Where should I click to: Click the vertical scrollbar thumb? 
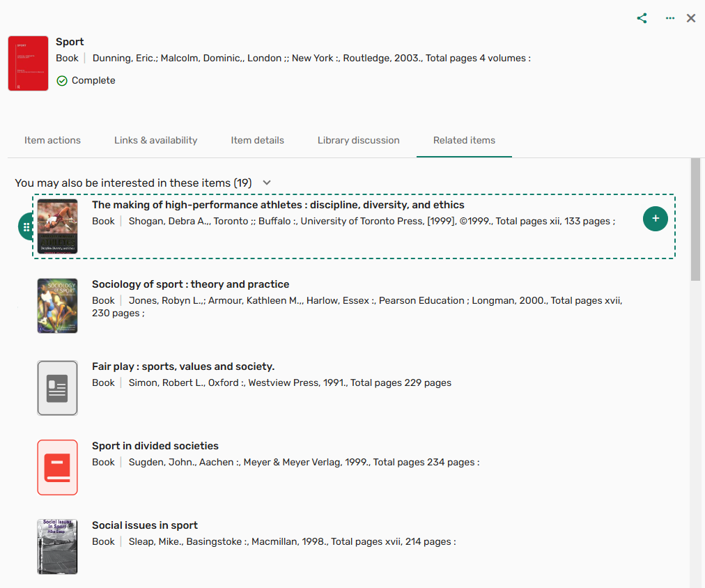coord(695,219)
